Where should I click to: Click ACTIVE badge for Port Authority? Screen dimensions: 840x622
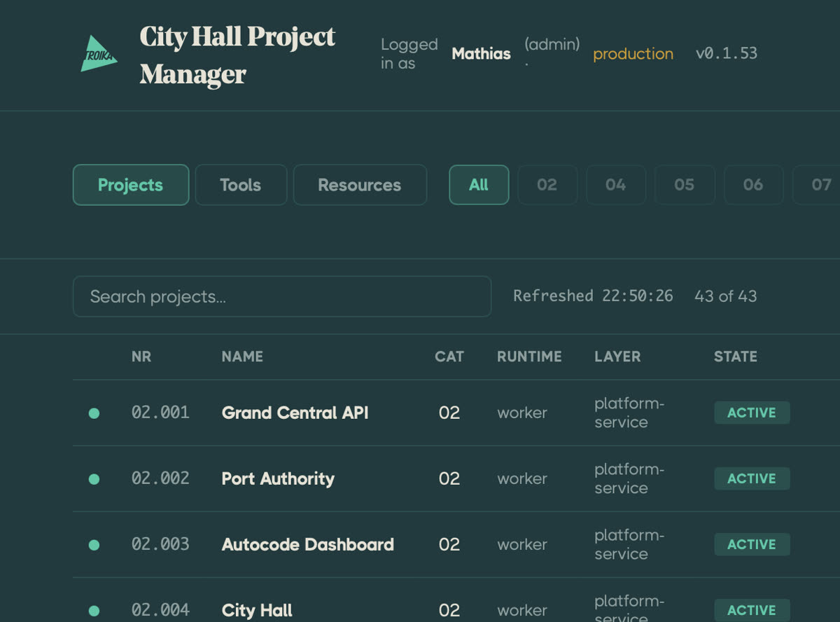pos(752,478)
